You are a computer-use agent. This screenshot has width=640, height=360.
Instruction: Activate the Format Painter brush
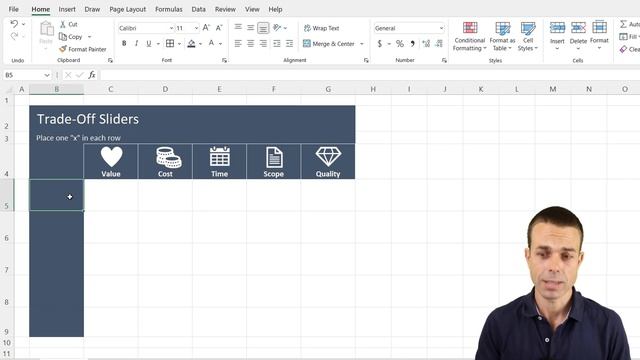pyautogui.click(x=83, y=49)
